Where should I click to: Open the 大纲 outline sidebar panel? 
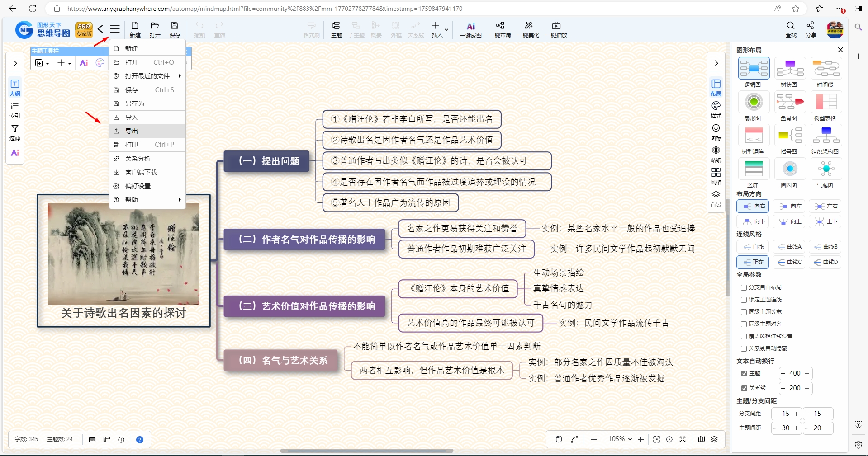(x=15, y=88)
